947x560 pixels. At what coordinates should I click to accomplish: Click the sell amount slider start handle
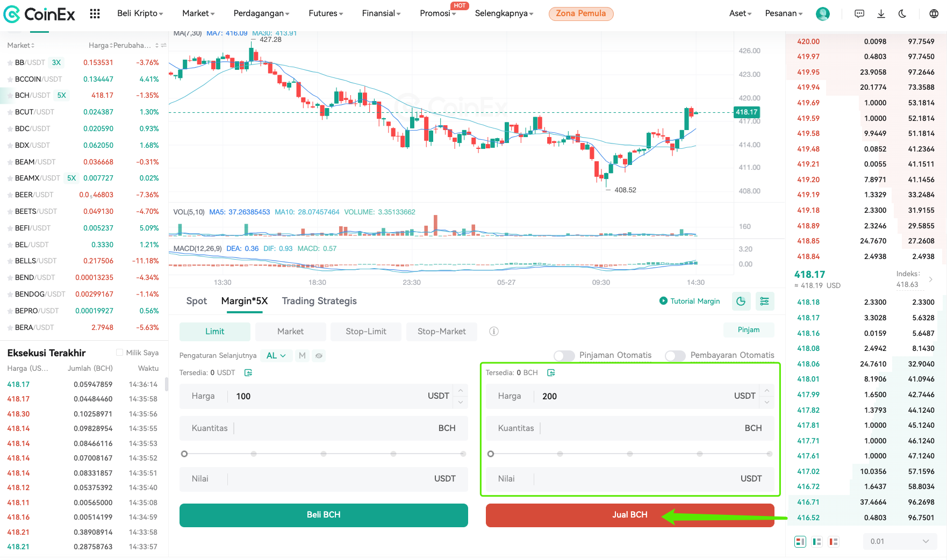491,454
